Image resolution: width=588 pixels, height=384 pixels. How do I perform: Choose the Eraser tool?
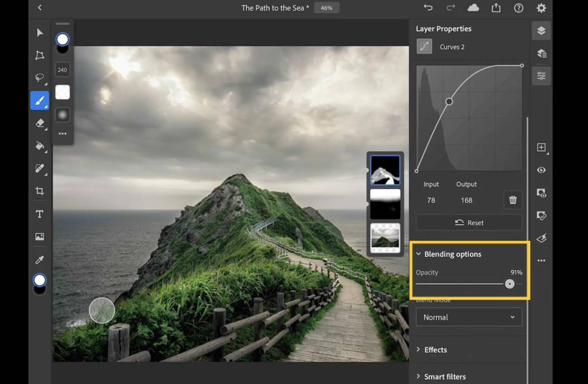(x=40, y=123)
